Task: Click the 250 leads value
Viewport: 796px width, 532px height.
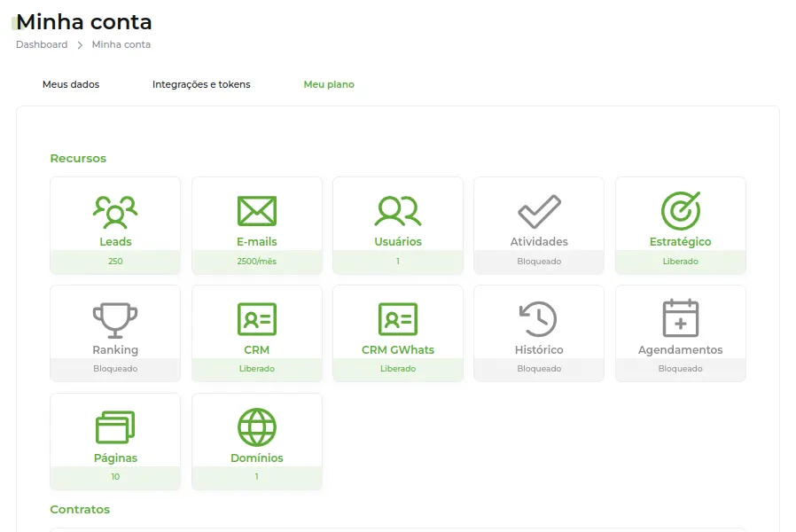Action: (115, 261)
